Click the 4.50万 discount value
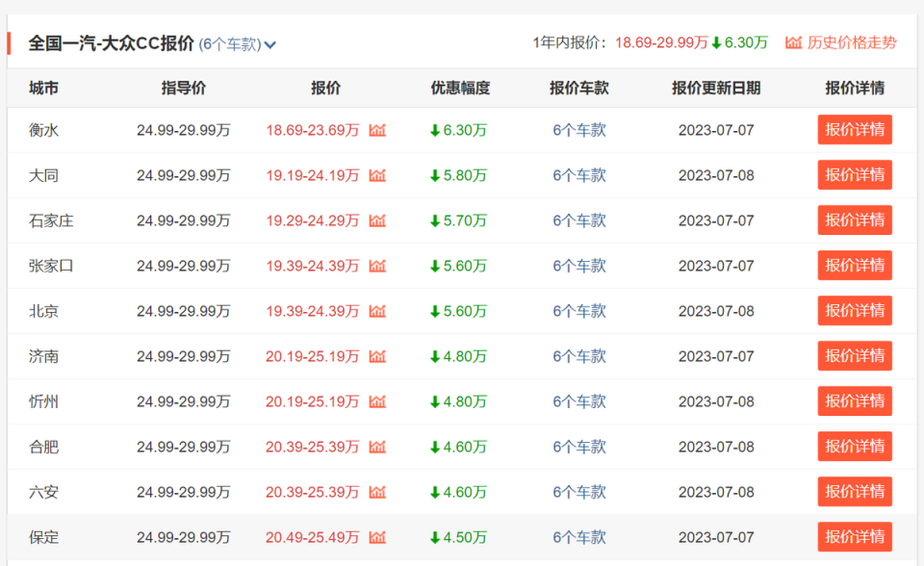Screen dimensions: 924x566 (458, 537)
